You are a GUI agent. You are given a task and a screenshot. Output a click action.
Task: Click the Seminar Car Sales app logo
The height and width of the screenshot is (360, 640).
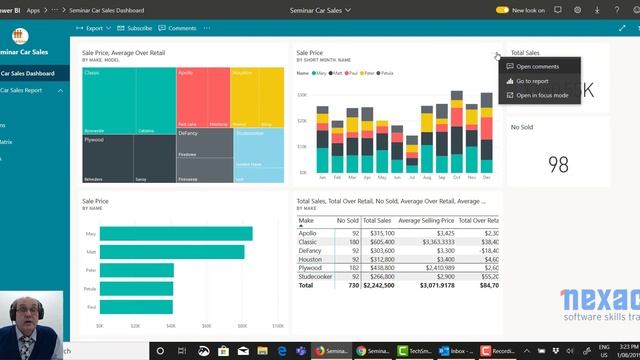coord(20,36)
